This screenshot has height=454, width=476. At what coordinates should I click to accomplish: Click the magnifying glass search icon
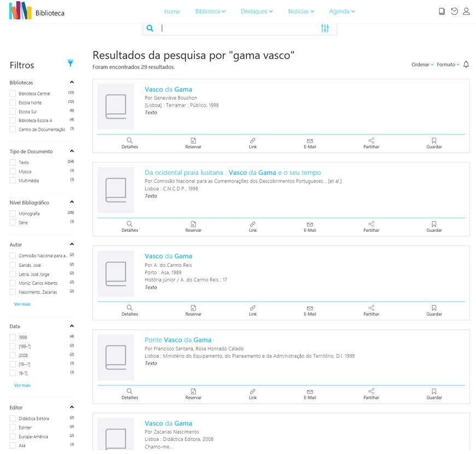[150, 28]
